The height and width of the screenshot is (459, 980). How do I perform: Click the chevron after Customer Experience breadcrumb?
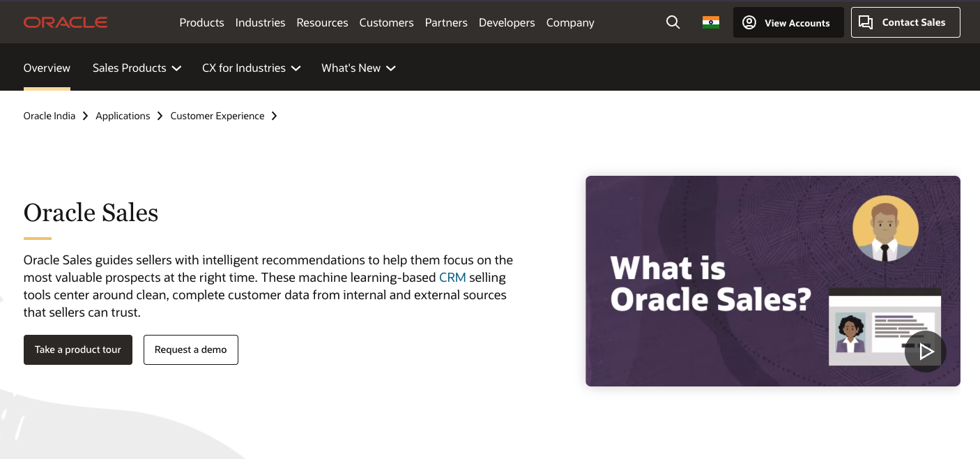point(274,116)
